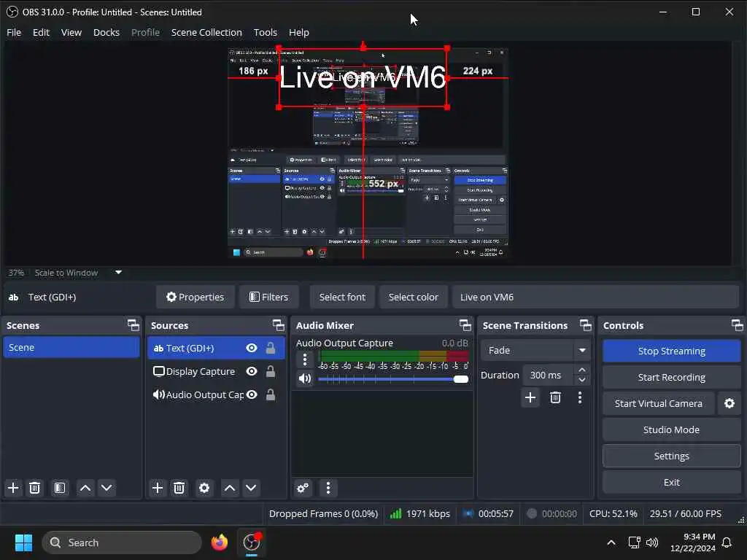747x560 pixels.
Task: Open the Scene Collection menu
Action: click(x=206, y=32)
